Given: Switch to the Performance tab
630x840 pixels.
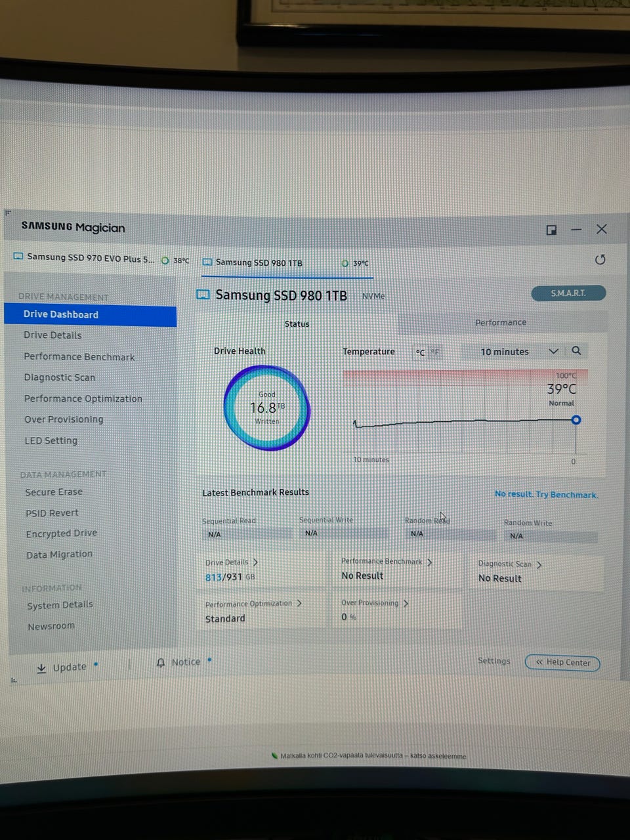Looking at the screenshot, I should pos(501,322).
